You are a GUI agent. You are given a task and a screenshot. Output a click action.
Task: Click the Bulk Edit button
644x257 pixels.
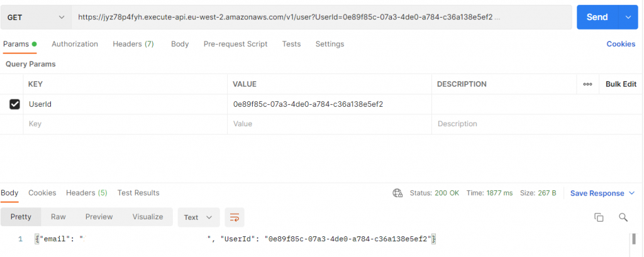point(621,84)
